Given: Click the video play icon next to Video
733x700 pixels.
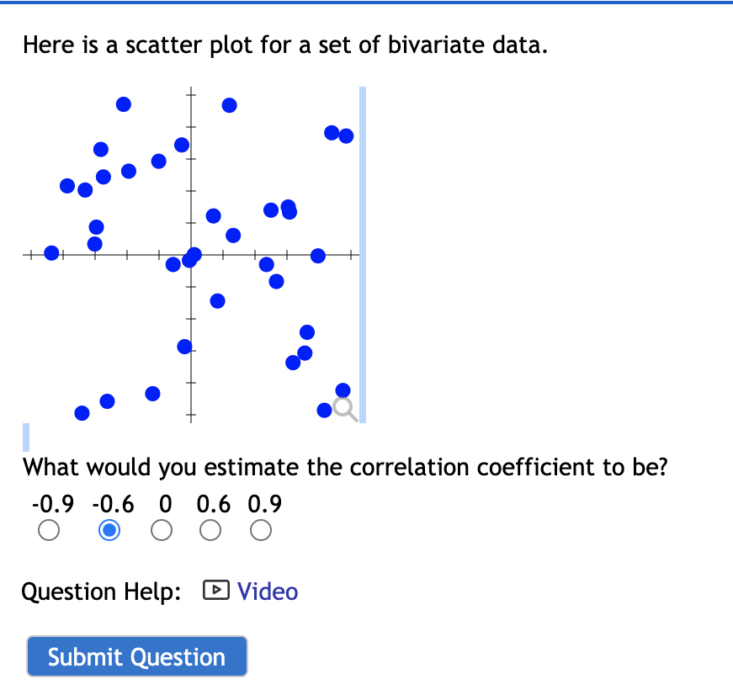Looking at the screenshot, I should click(x=215, y=591).
